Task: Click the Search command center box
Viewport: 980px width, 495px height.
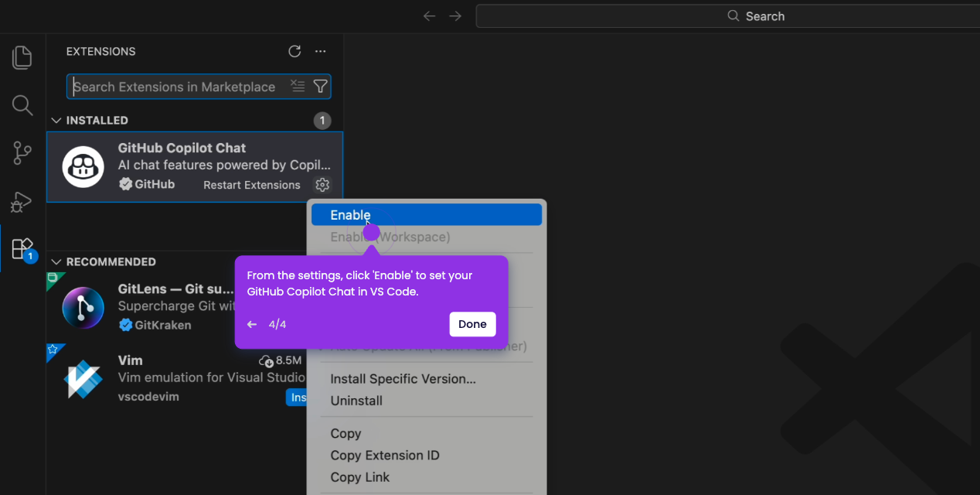Action: [x=727, y=15]
